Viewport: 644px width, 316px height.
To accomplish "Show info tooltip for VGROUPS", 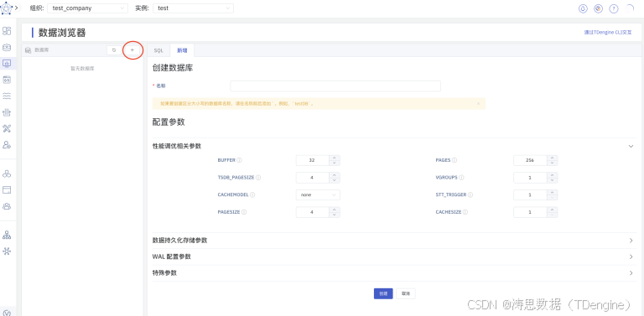I will click(462, 178).
